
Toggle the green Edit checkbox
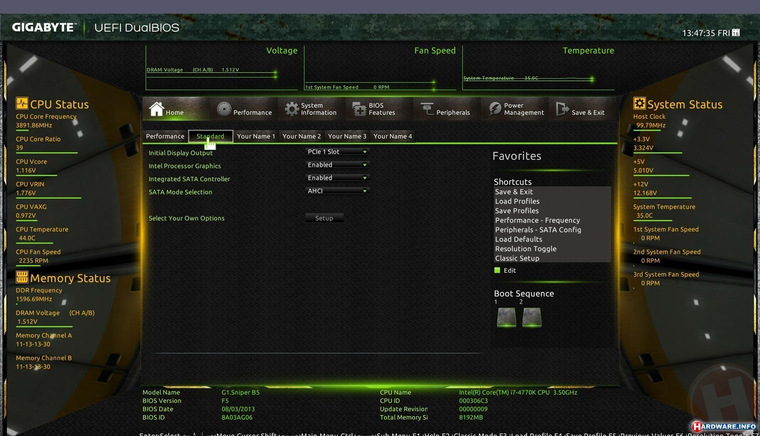click(497, 270)
